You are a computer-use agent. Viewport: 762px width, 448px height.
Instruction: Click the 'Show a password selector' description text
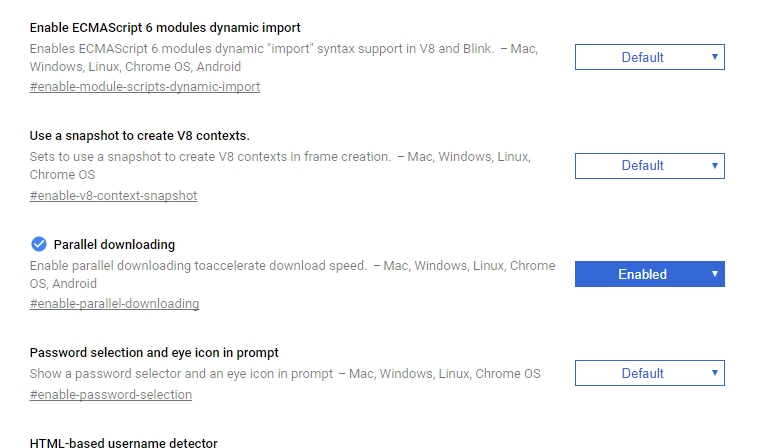click(x=180, y=374)
